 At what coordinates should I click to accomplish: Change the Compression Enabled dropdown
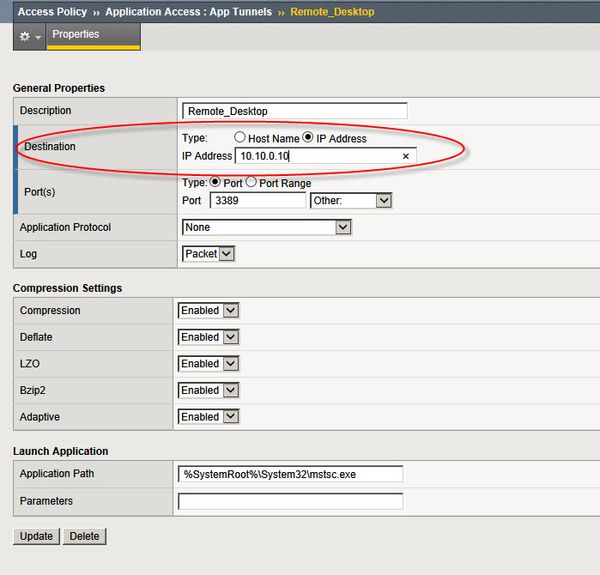(209, 311)
